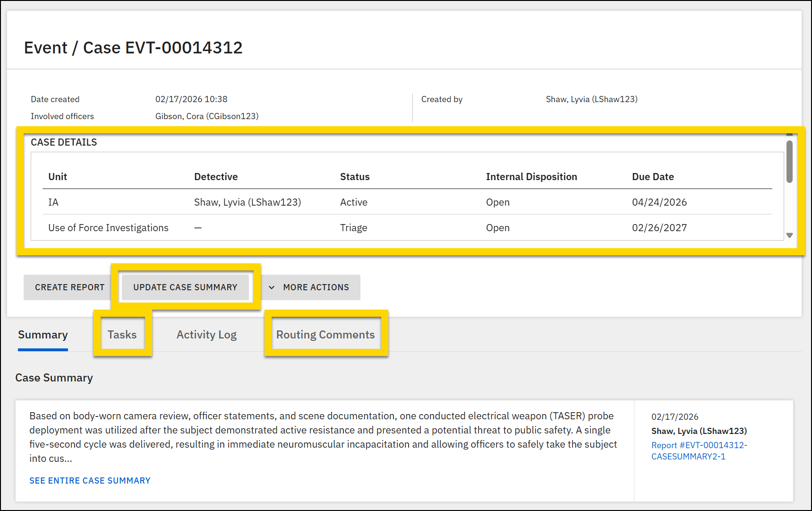The height and width of the screenshot is (511, 812).
Task: Click the Due Date column header
Action: [653, 176]
